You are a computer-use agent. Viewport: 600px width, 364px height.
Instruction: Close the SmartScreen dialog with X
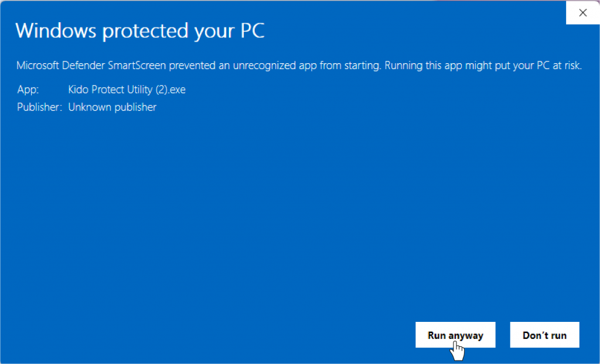tap(582, 13)
